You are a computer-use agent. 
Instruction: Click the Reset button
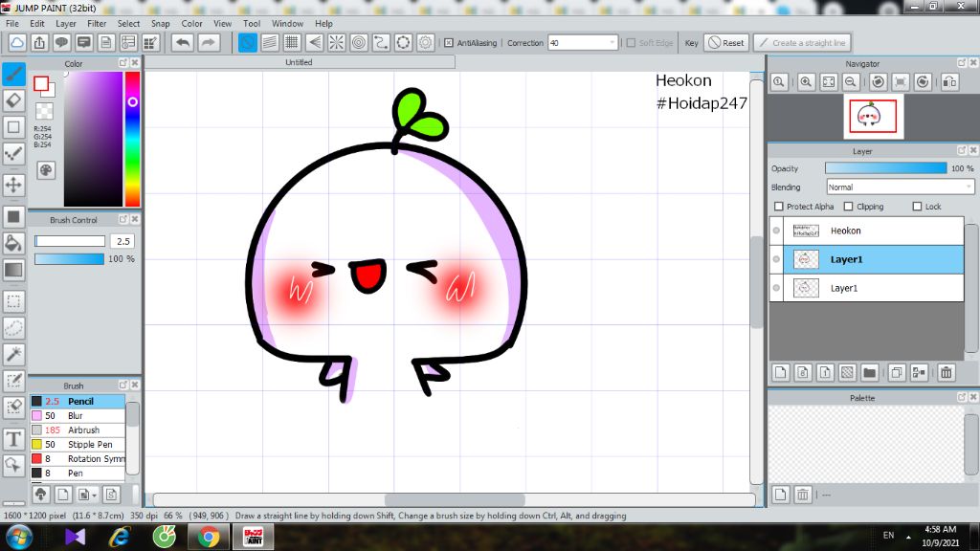click(x=726, y=43)
